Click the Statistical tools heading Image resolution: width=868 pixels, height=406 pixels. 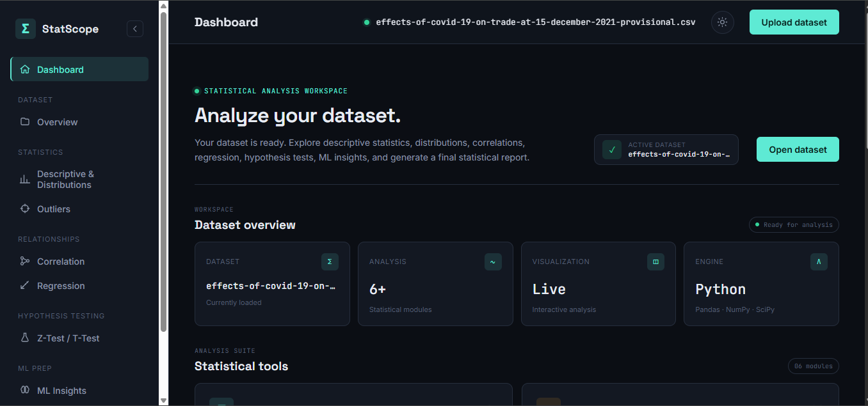click(241, 366)
